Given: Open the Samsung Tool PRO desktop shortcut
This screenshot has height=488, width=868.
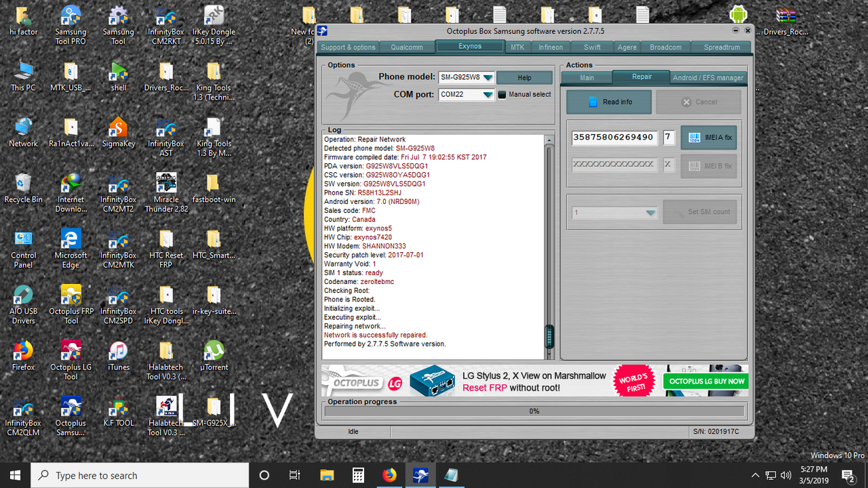Looking at the screenshot, I should [71, 26].
